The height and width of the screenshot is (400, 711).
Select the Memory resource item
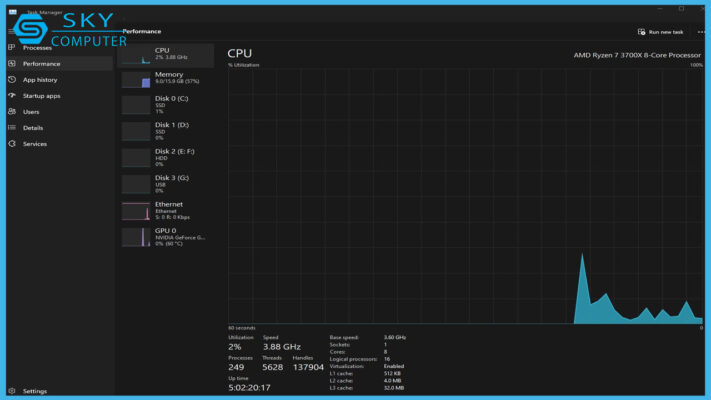pos(168,78)
